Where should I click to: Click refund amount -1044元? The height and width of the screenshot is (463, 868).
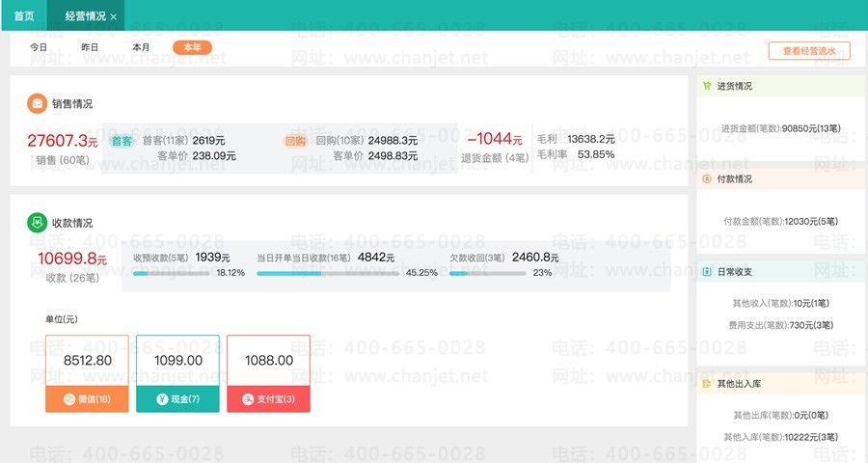tap(495, 139)
